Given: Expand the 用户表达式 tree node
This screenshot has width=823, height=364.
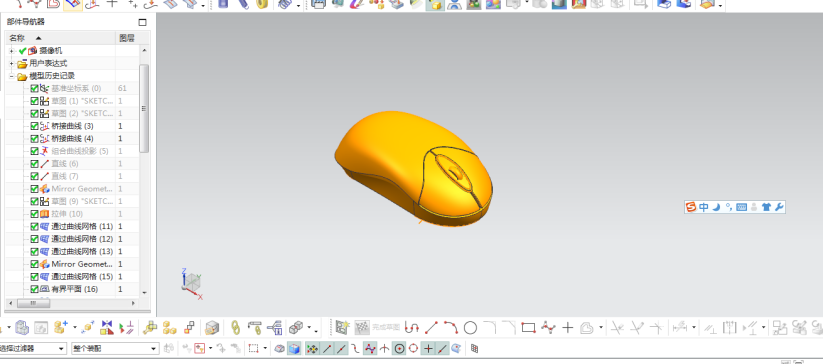Looking at the screenshot, I should coord(11,63).
